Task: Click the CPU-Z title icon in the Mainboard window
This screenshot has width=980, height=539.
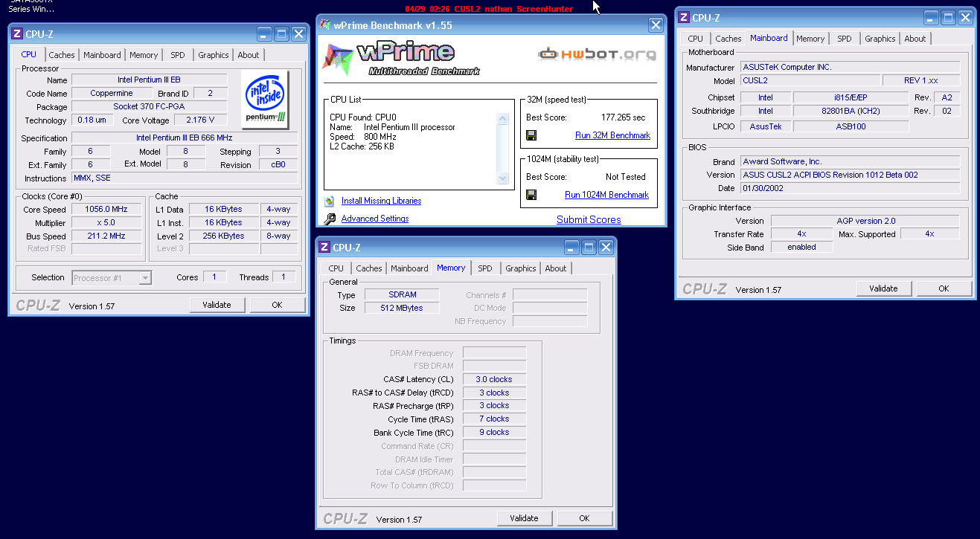Action: click(x=684, y=17)
